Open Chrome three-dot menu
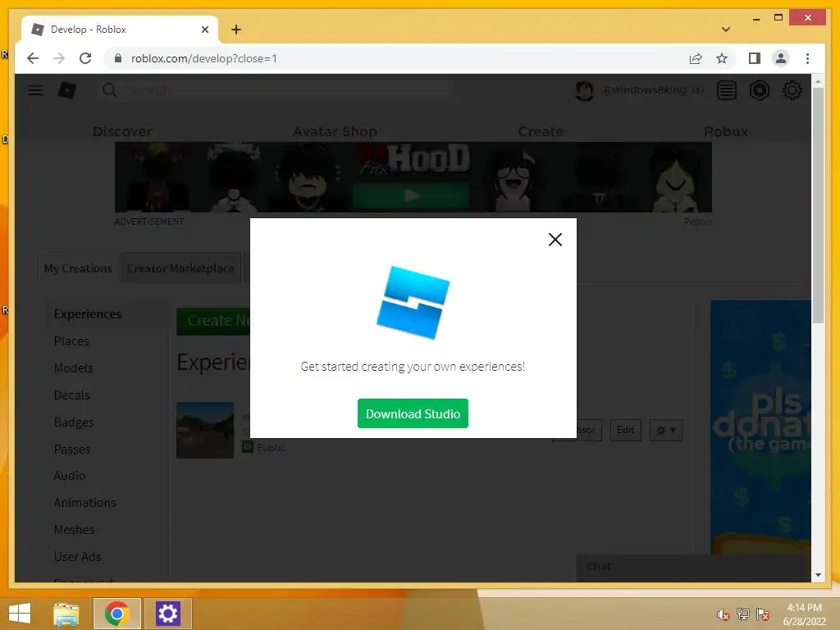 [807, 58]
